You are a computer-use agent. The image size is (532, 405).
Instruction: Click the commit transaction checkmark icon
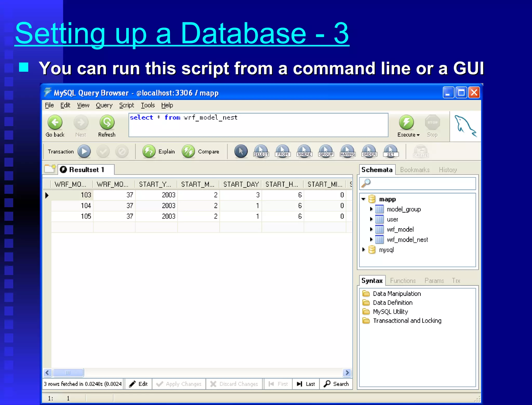point(103,151)
